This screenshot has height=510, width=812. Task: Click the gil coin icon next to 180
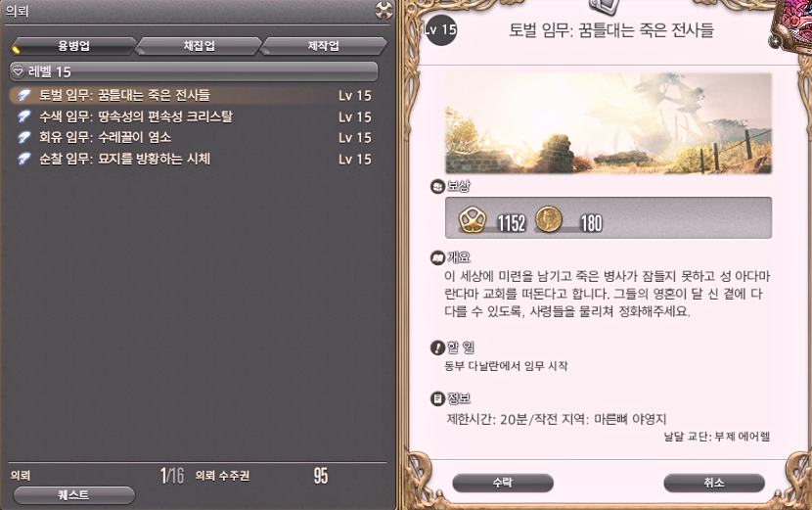(x=549, y=218)
